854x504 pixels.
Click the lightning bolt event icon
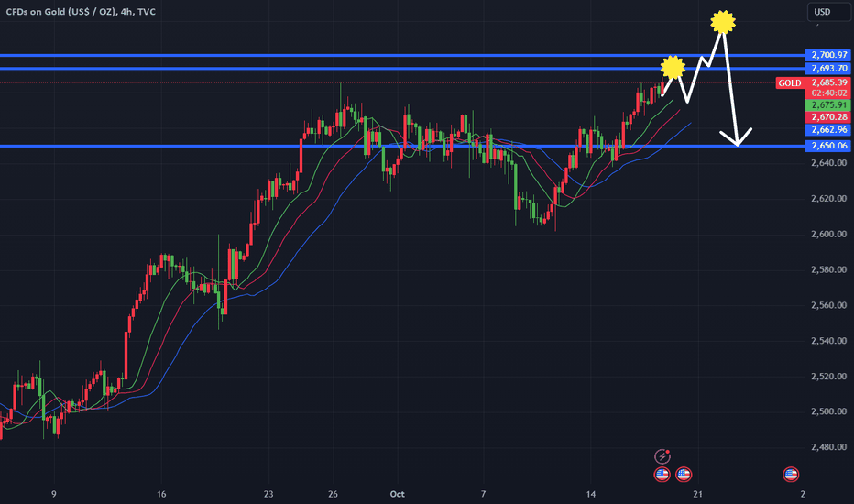click(662, 456)
